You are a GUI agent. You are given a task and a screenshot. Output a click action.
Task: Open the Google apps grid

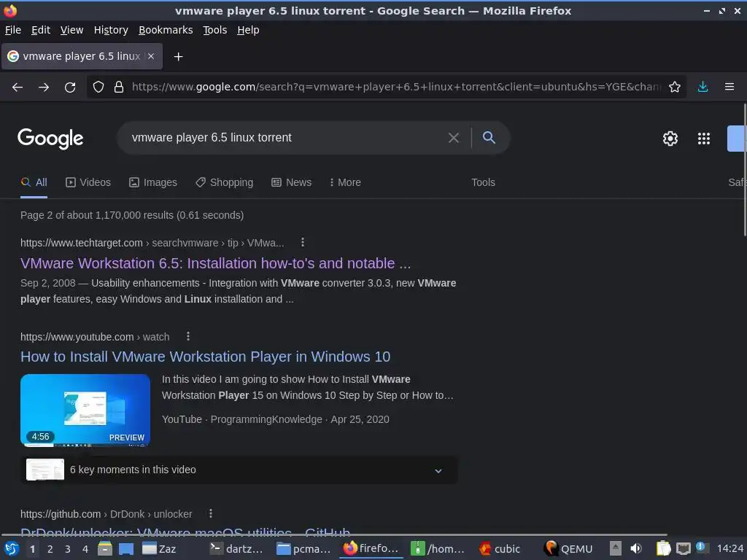[704, 139]
